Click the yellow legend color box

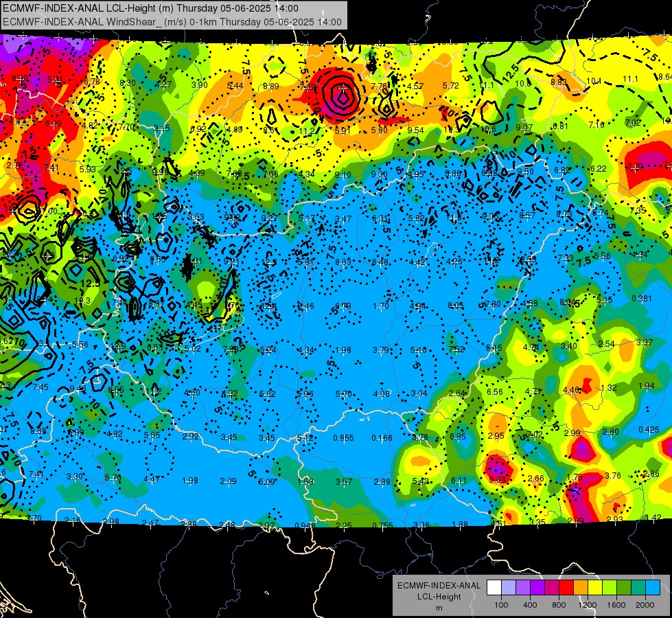[x=595, y=588]
